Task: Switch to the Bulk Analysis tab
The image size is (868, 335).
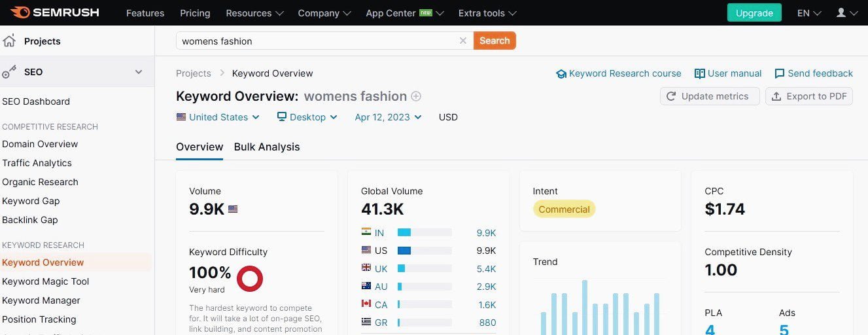Action: coord(267,147)
